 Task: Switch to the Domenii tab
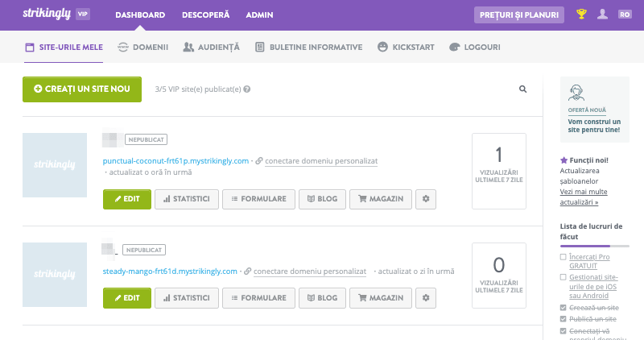(x=143, y=48)
